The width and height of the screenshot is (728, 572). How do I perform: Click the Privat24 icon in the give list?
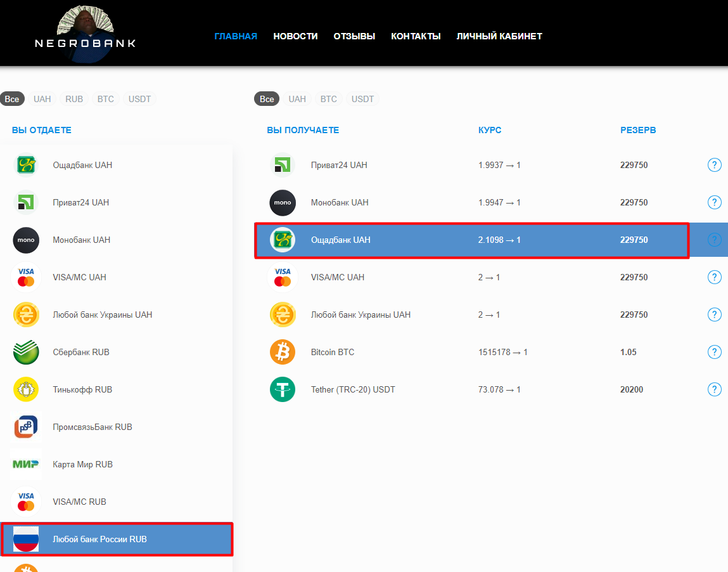coord(26,202)
